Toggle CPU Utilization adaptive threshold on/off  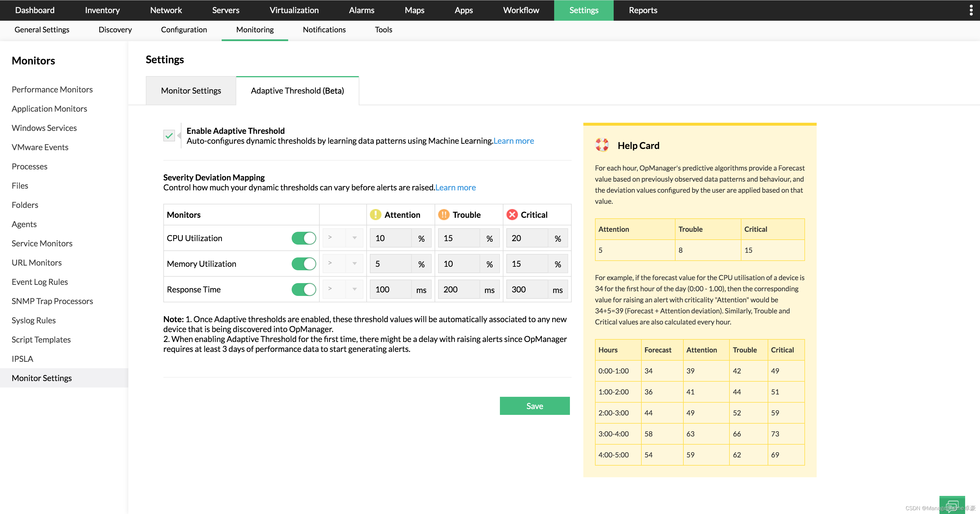[303, 238]
